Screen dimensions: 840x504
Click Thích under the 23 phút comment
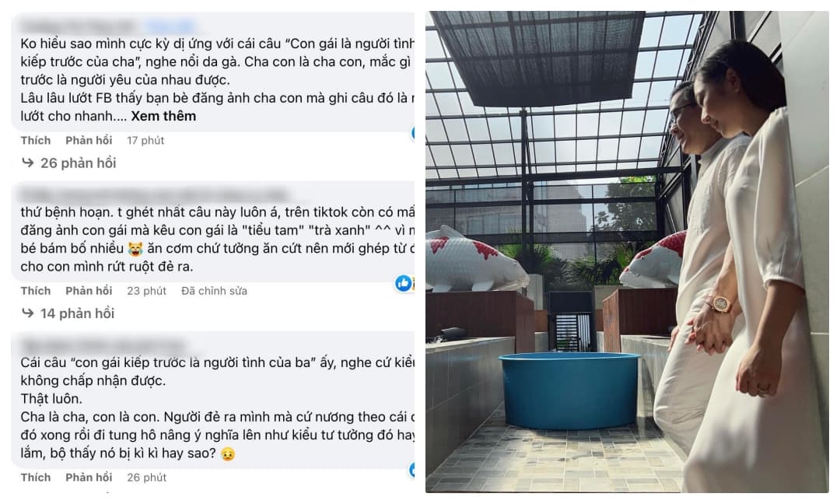(35, 291)
